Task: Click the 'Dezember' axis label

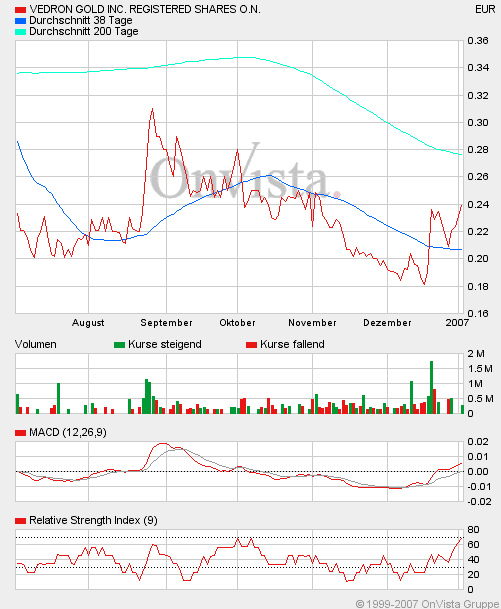Action: tap(387, 323)
